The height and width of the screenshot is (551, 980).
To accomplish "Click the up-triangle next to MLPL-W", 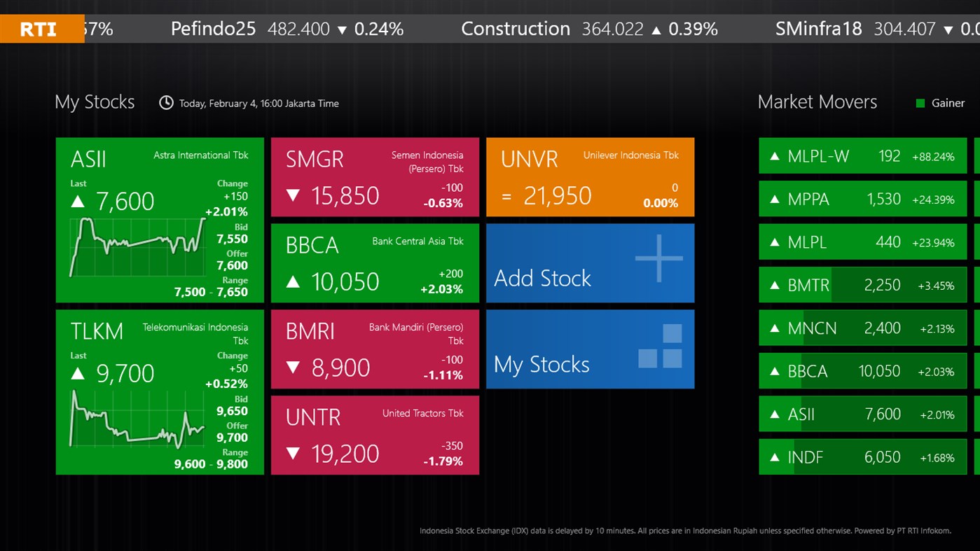I will (x=774, y=156).
